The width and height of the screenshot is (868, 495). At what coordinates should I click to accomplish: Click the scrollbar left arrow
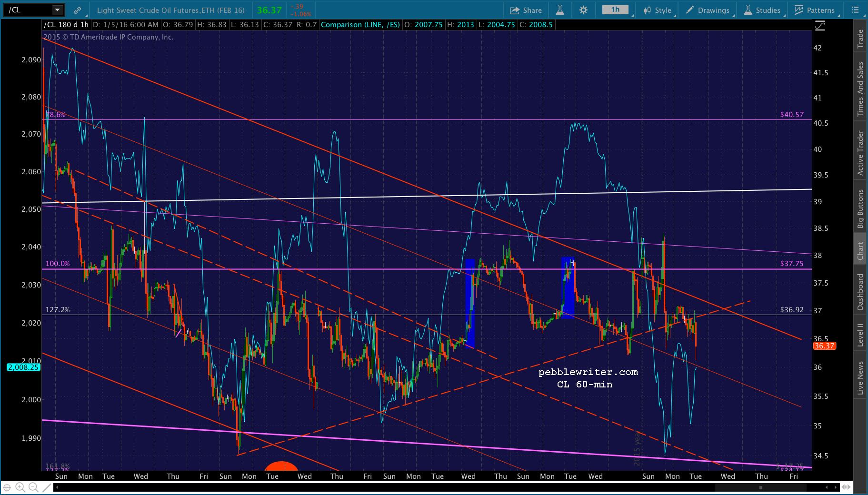pyautogui.click(x=57, y=487)
